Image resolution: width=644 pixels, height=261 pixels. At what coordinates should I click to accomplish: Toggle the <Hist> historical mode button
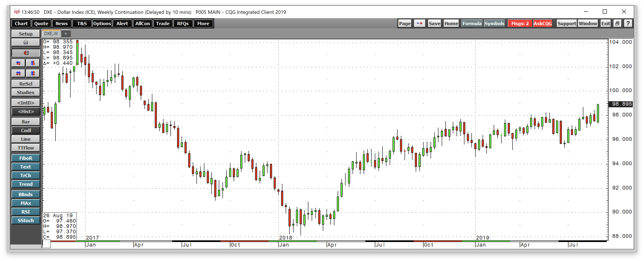26,111
